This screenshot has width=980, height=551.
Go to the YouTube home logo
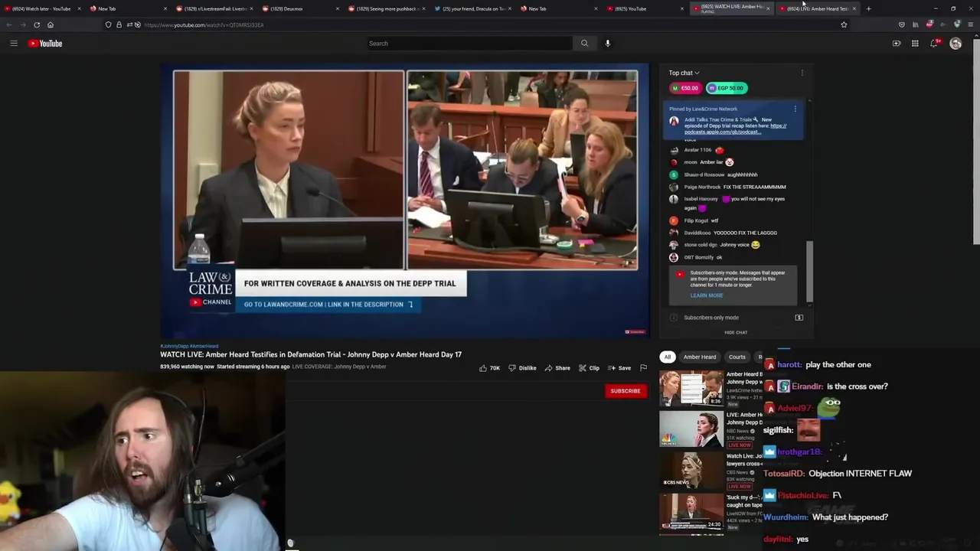click(45, 44)
